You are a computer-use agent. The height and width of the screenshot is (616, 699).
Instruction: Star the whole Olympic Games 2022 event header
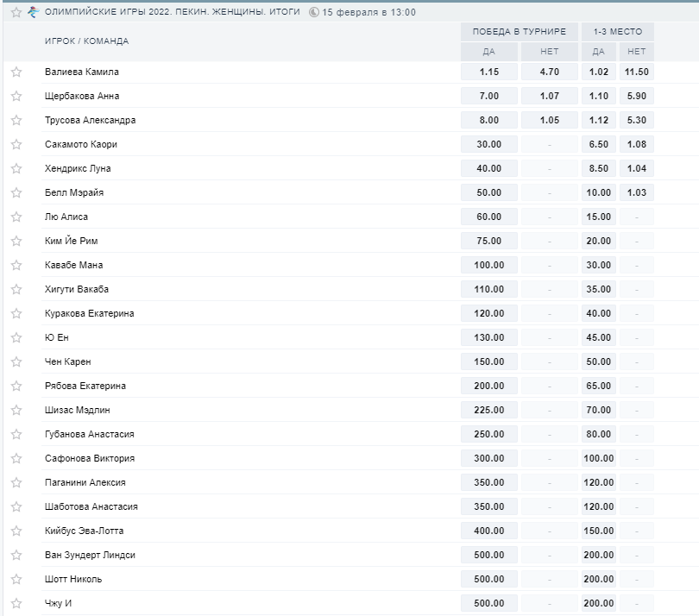(16, 13)
